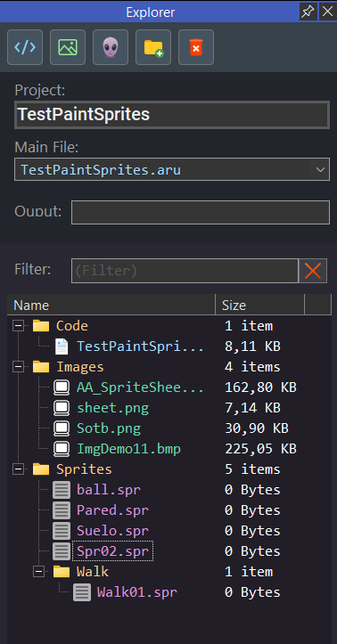Click the Spr02.spr sprite icon
This screenshot has width=337, height=644.
(62, 551)
